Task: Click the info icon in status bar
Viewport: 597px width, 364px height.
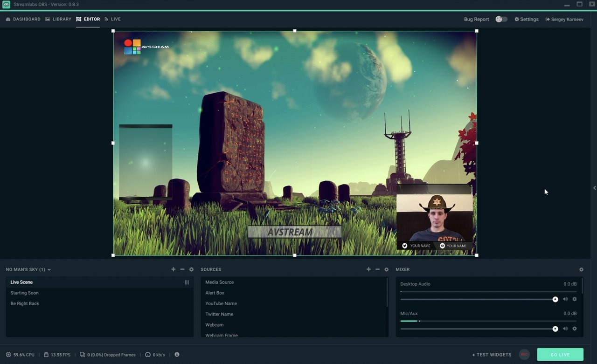Action: (177, 354)
